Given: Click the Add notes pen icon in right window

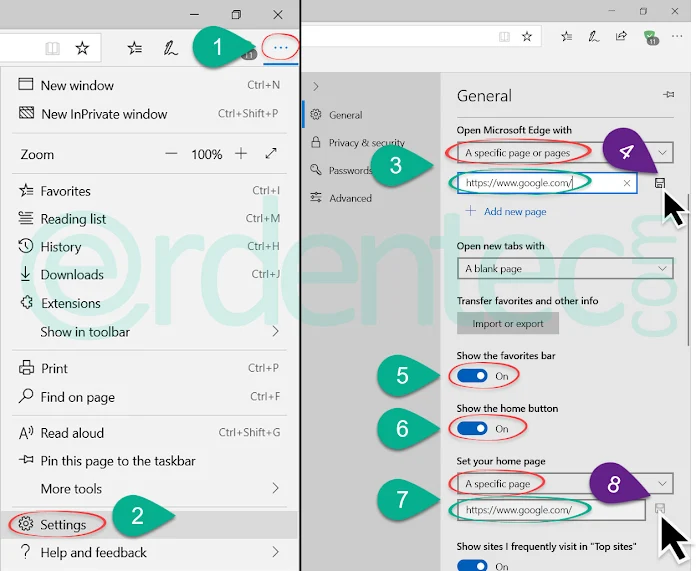Looking at the screenshot, I should pyautogui.click(x=593, y=36).
